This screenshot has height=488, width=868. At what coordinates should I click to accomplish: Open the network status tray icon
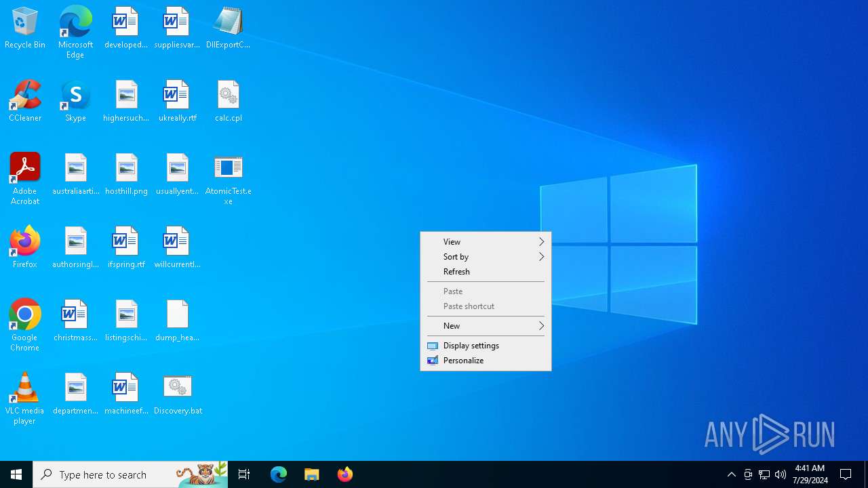(764, 474)
